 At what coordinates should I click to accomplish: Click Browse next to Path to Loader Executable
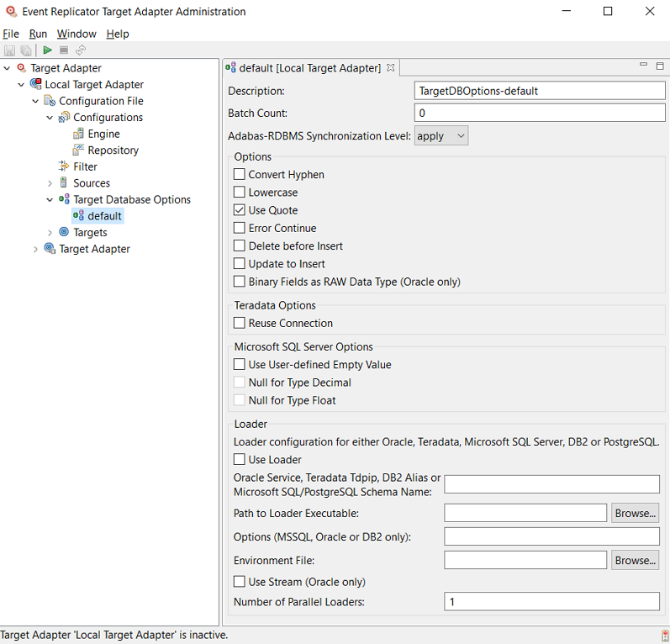pos(635,513)
